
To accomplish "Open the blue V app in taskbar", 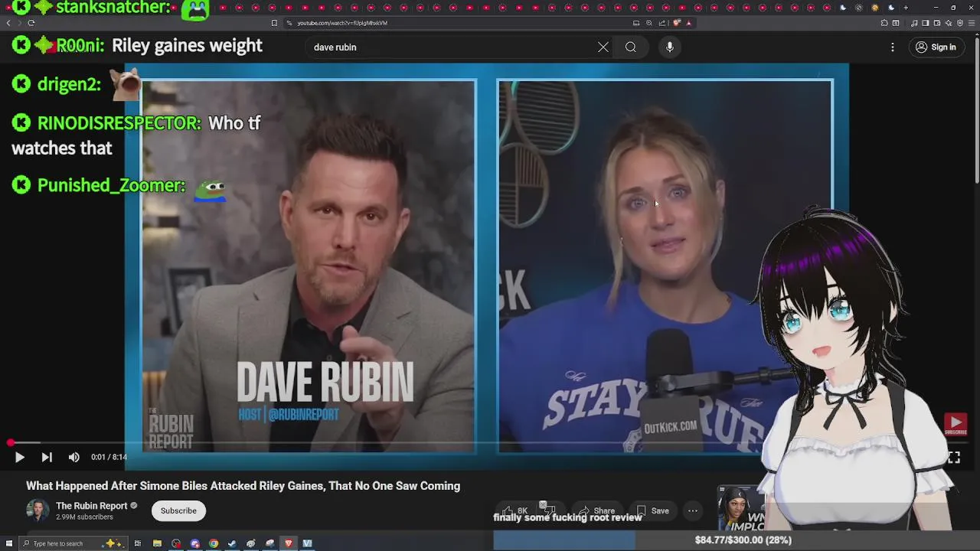I will click(307, 543).
